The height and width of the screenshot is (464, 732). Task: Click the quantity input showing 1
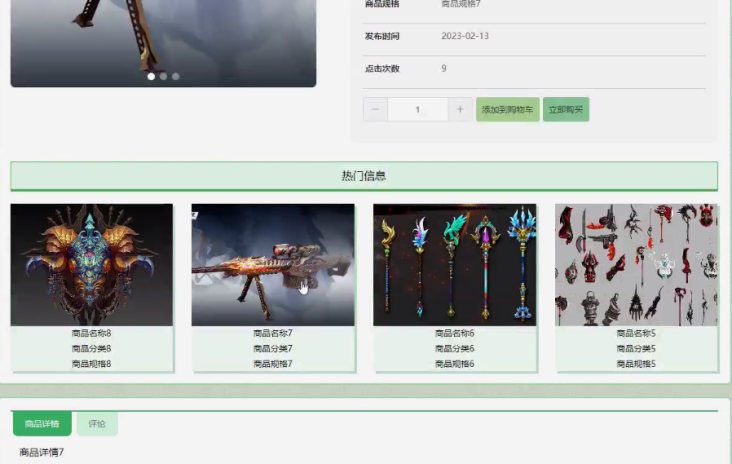(418, 110)
